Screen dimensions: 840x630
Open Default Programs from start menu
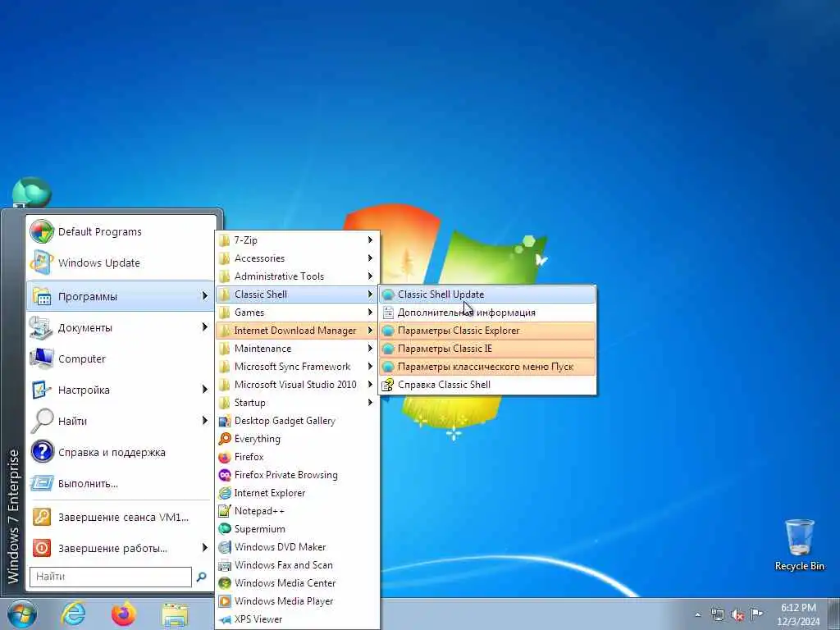click(x=121, y=232)
